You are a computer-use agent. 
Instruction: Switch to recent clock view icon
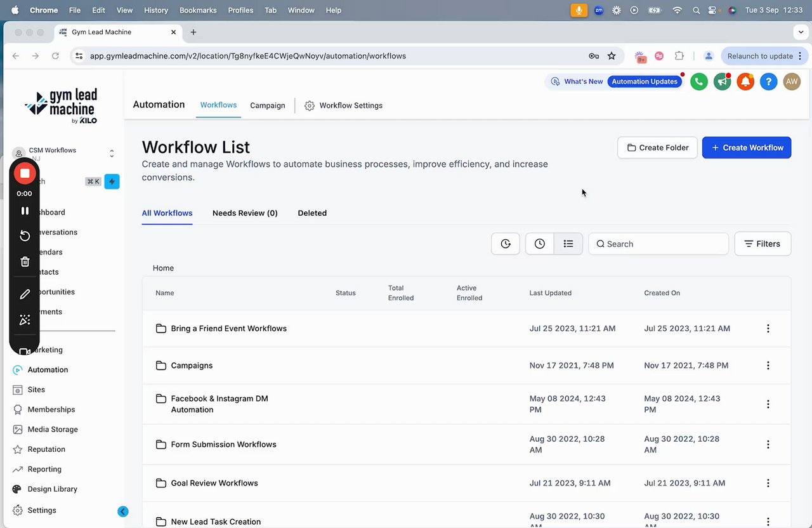coord(540,244)
